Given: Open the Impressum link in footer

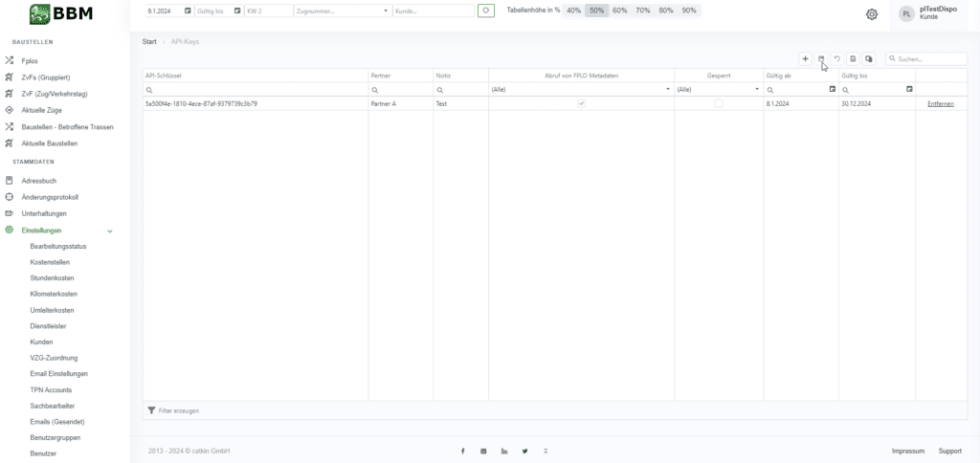Looking at the screenshot, I should [x=907, y=451].
